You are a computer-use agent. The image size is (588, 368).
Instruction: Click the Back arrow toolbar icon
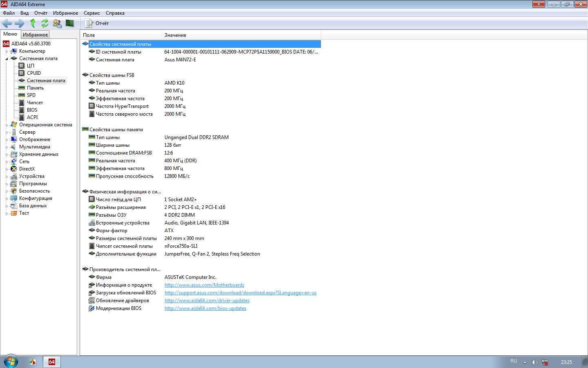7,23
